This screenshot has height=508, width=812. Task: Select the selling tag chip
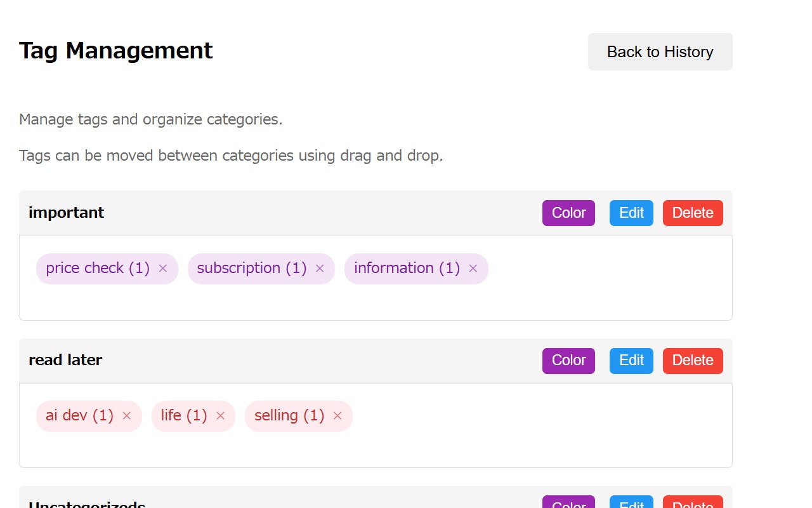(x=299, y=416)
